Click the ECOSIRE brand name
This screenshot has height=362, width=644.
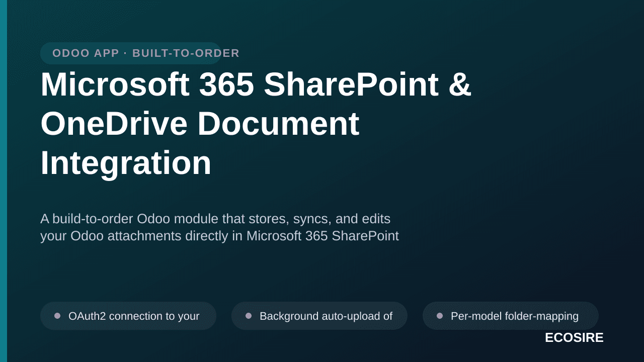574,338
